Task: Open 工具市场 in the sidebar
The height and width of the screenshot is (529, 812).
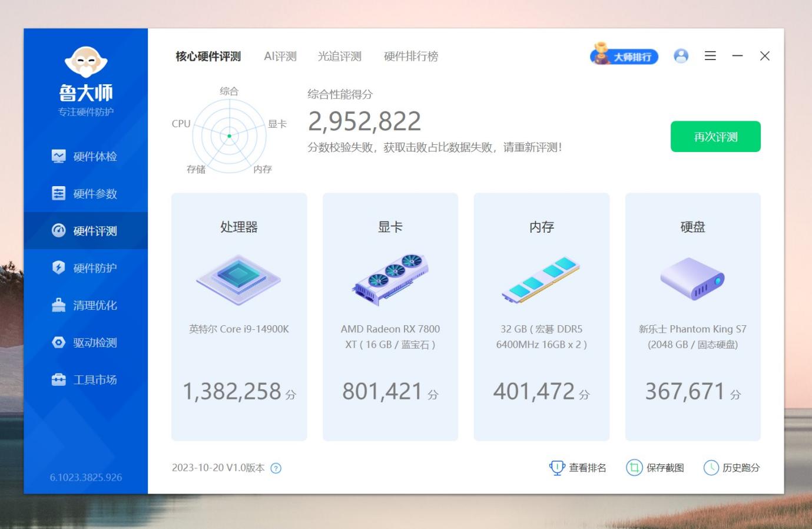Action: (85, 379)
